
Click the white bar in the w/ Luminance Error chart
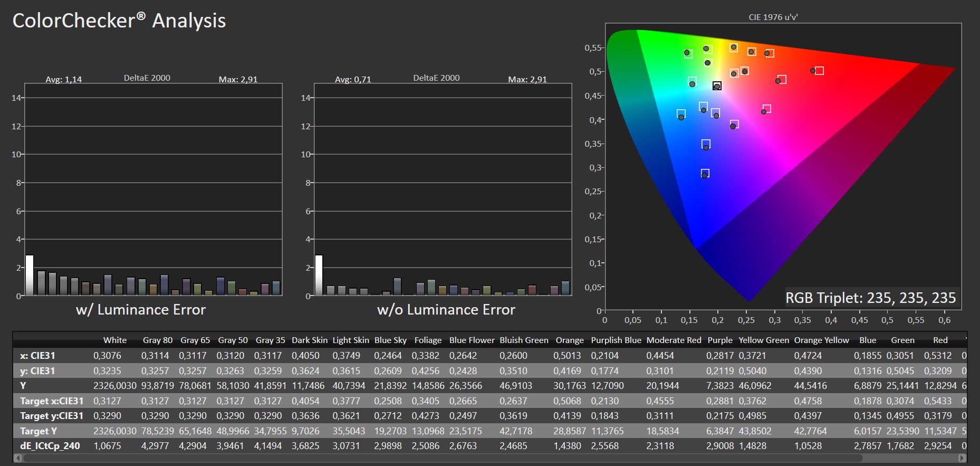point(30,275)
